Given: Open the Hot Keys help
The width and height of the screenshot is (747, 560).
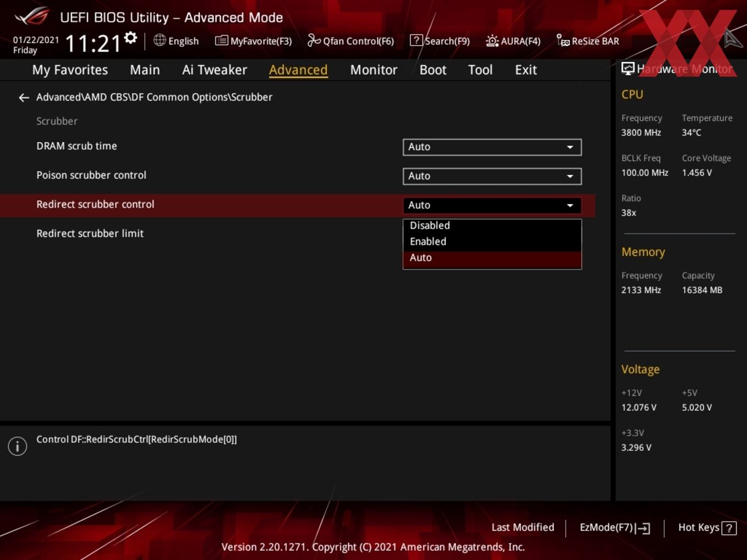Looking at the screenshot, I should pos(707,528).
